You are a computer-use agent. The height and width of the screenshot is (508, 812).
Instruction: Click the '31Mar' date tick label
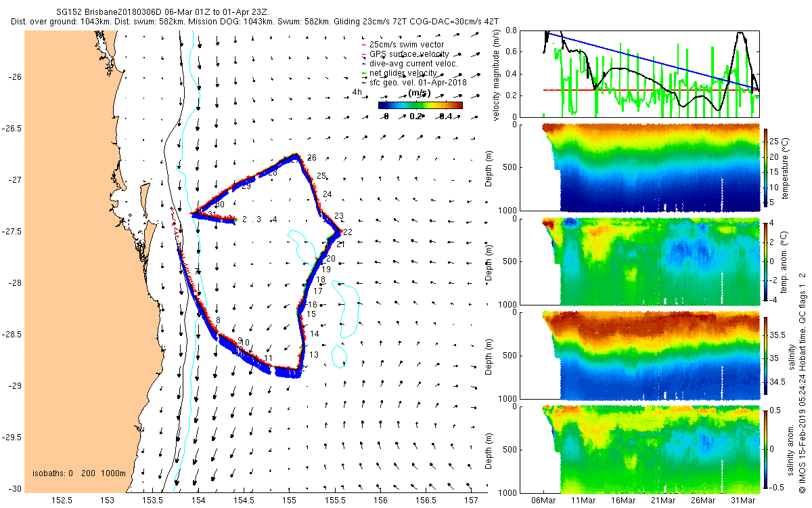[x=744, y=500]
